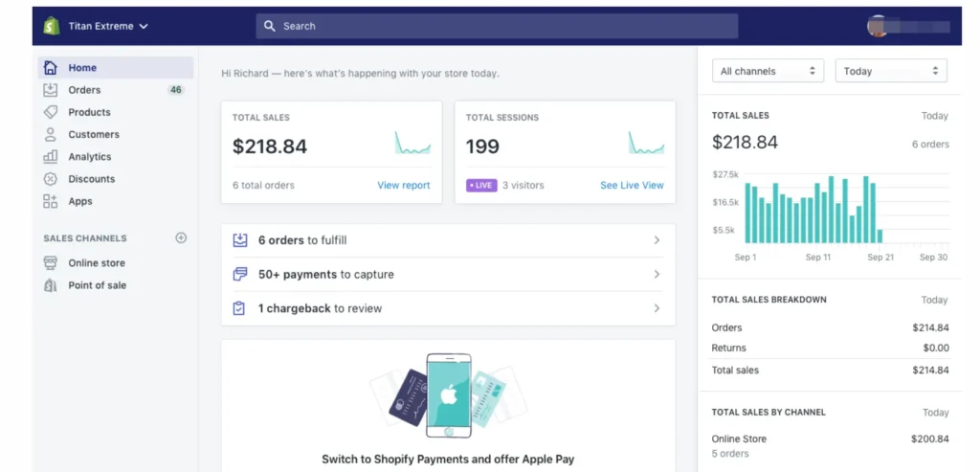Add a sales channel with plus icon
The height and width of the screenshot is (472, 980).
(x=181, y=237)
